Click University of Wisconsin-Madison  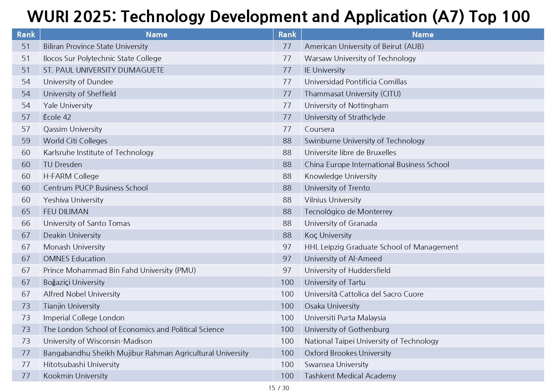[x=98, y=341]
